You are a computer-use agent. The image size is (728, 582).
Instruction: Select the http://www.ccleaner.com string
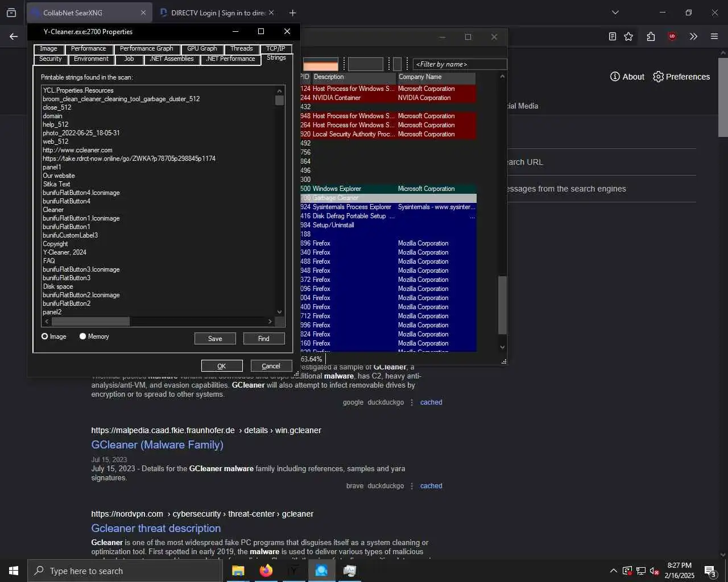(77, 150)
